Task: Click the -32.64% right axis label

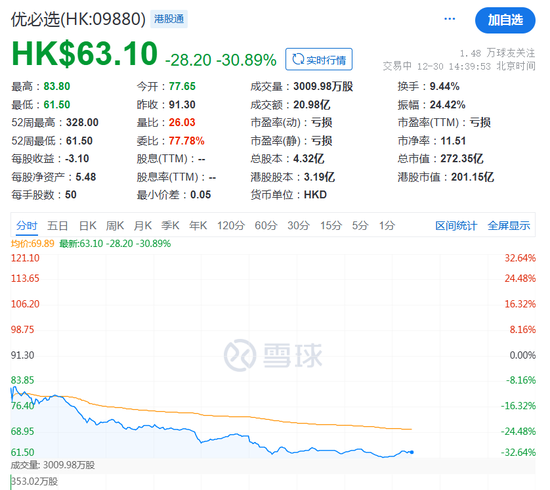Action: click(518, 452)
